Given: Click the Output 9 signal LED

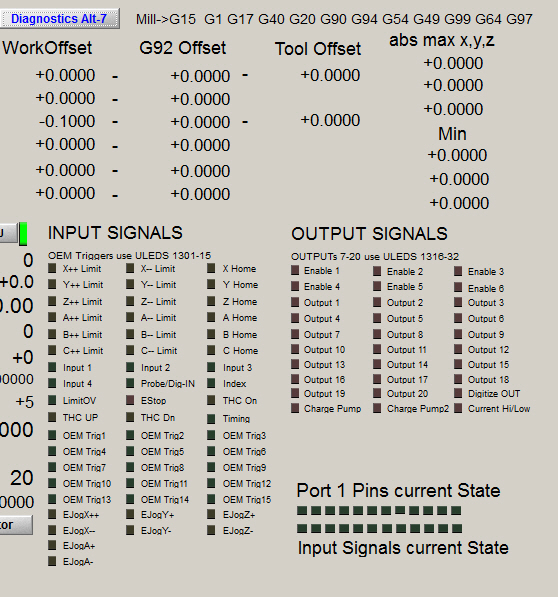Looking at the screenshot, I should pos(458,334).
